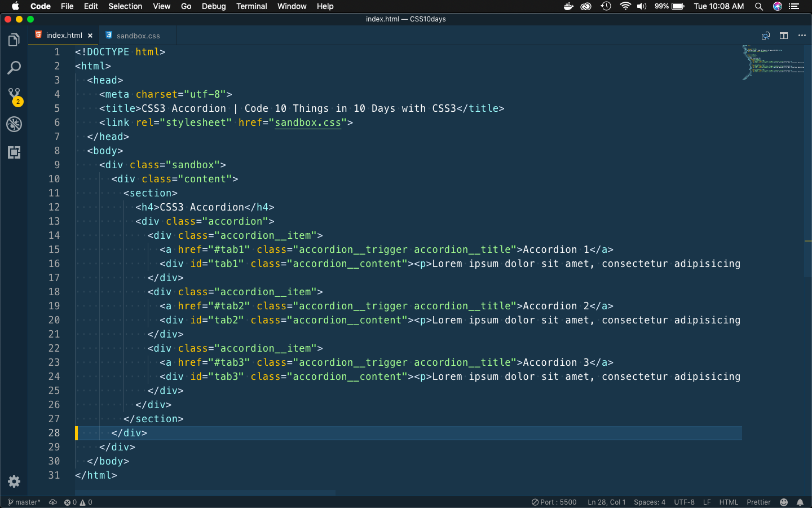Go to line via Ln 28, Col 1
The height and width of the screenshot is (508, 812).
pos(607,502)
